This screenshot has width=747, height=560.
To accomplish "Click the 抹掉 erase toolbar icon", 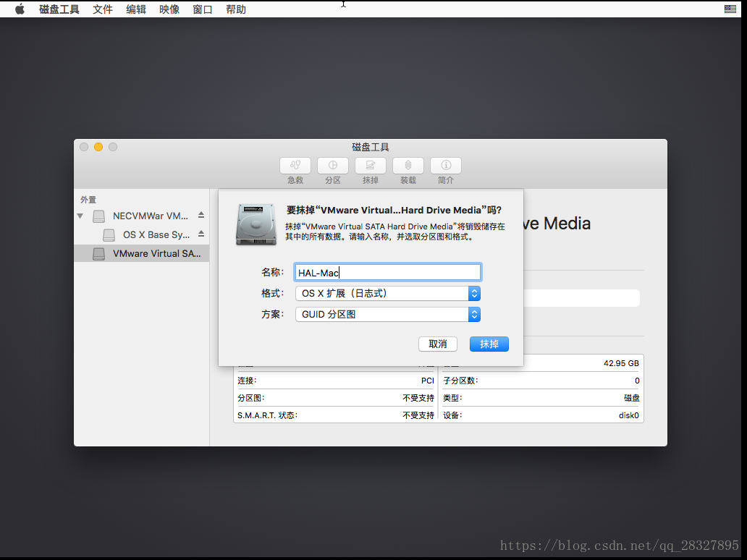I will click(x=370, y=165).
